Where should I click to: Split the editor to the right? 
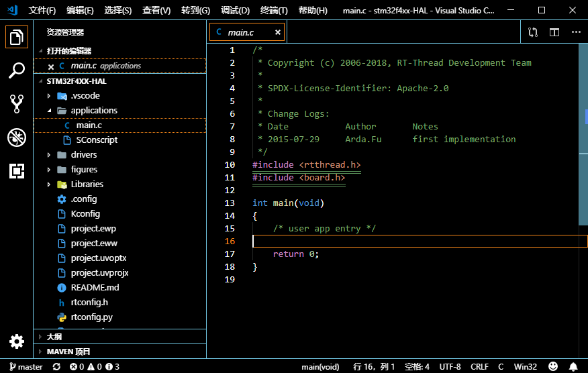point(554,32)
